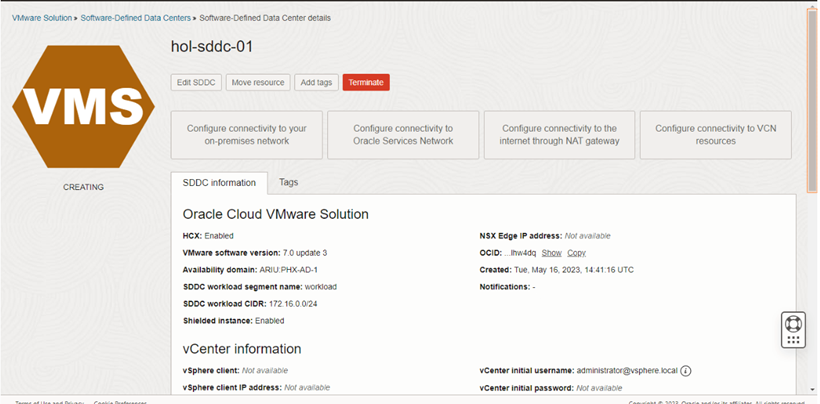Viewport: 820px width, 404px height.
Task: Click the ARIU:PHX-AD-1 availability domain value
Action: click(289, 270)
